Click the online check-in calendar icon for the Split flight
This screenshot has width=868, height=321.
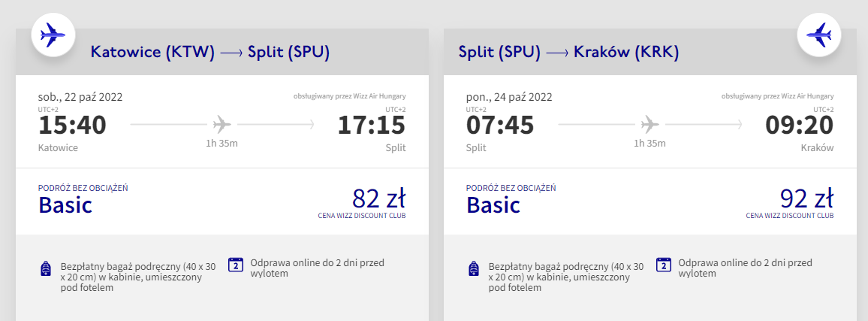tap(664, 265)
